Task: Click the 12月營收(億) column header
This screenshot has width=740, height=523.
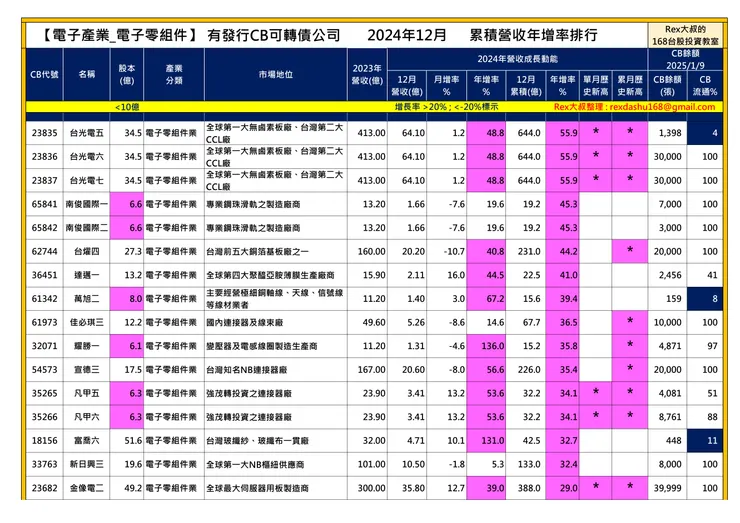Action: pyautogui.click(x=407, y=85)
